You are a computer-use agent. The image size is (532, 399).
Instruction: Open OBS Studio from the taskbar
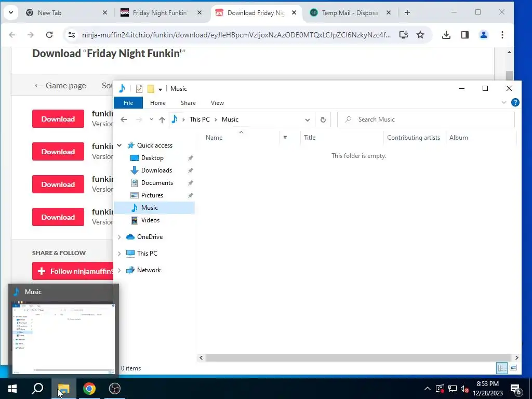(115, 389)
